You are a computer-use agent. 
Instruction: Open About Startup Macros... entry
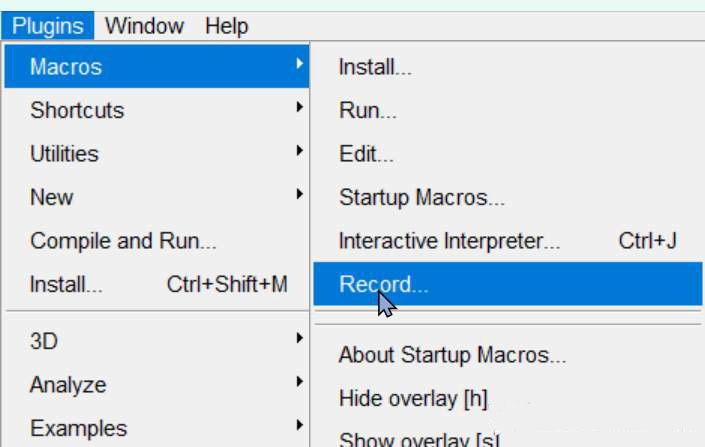508,355
